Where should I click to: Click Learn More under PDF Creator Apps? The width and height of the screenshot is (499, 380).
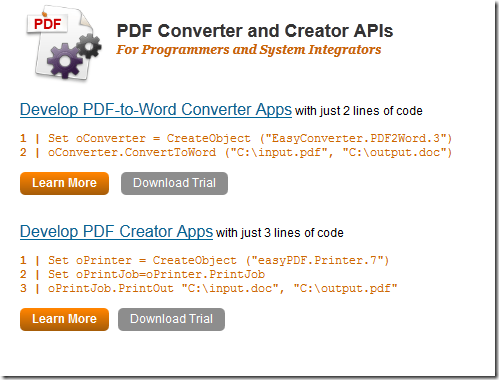64,319
